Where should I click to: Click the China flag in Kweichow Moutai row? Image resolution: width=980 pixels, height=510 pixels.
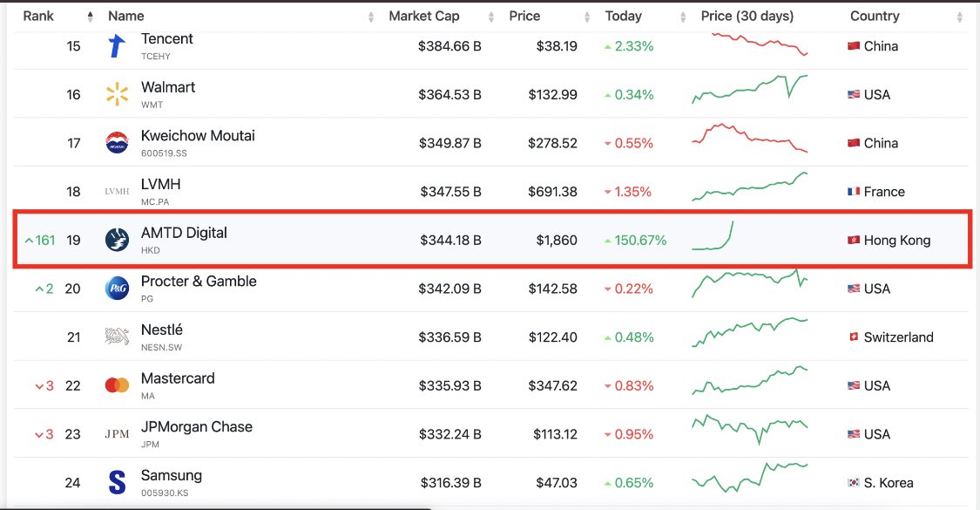(853, 143)
